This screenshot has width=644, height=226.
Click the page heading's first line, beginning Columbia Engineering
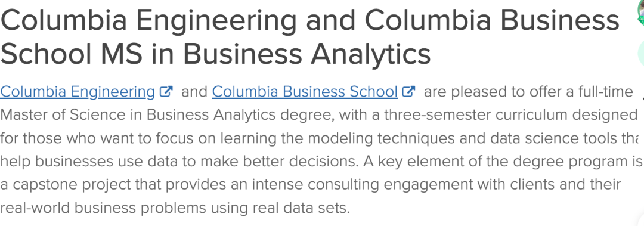click(309, 20)
